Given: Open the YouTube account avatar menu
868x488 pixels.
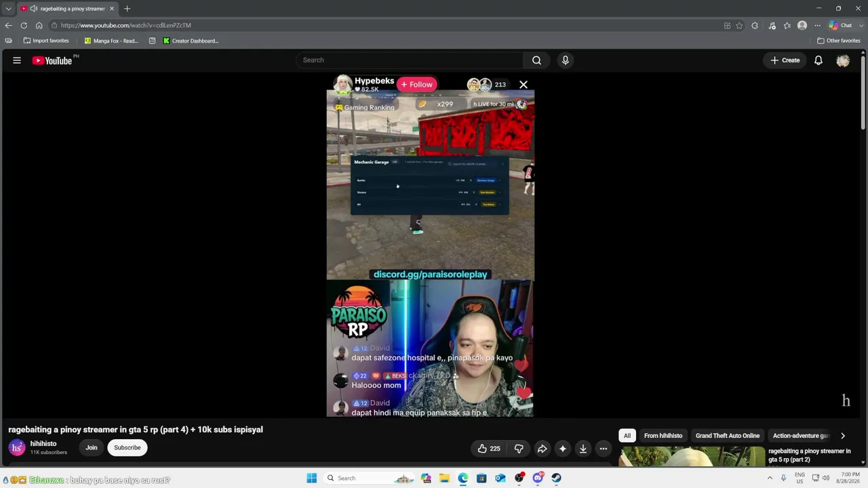Looking at the screenshot, I should tap(843, 60).
